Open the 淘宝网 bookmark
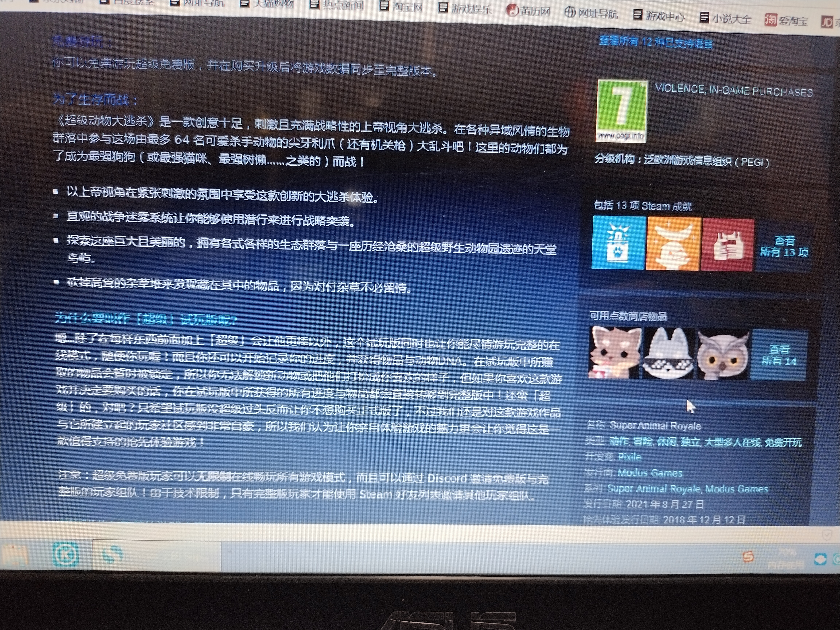 [401, 6]
